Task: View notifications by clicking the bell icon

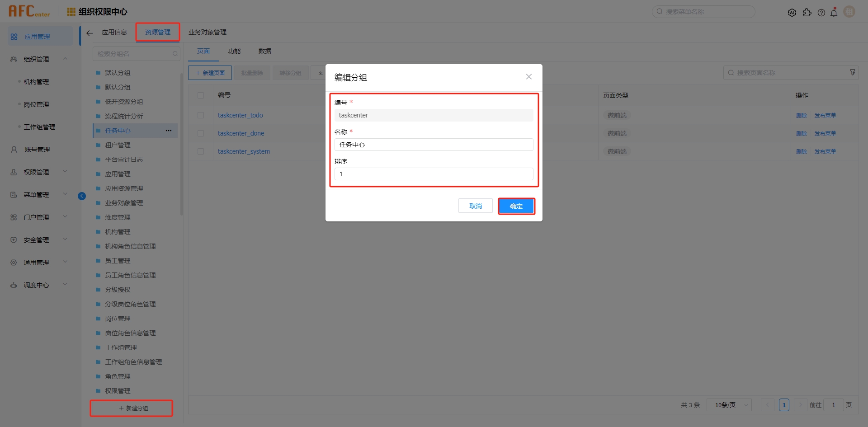Action: tap(834, 12)
